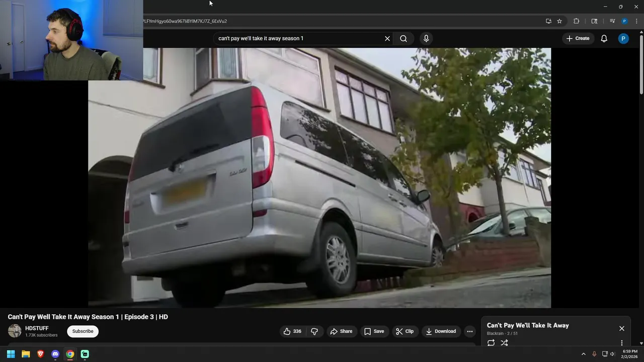Open the Windows Start menu
This screenshot has height=362, width=644.
coord(11,354)
